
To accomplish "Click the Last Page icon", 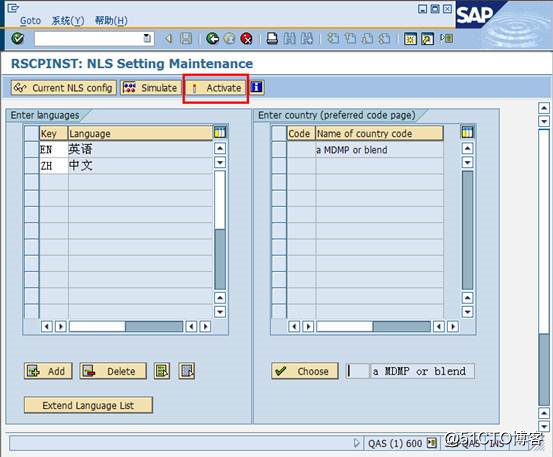I will [x=384, y=38].
